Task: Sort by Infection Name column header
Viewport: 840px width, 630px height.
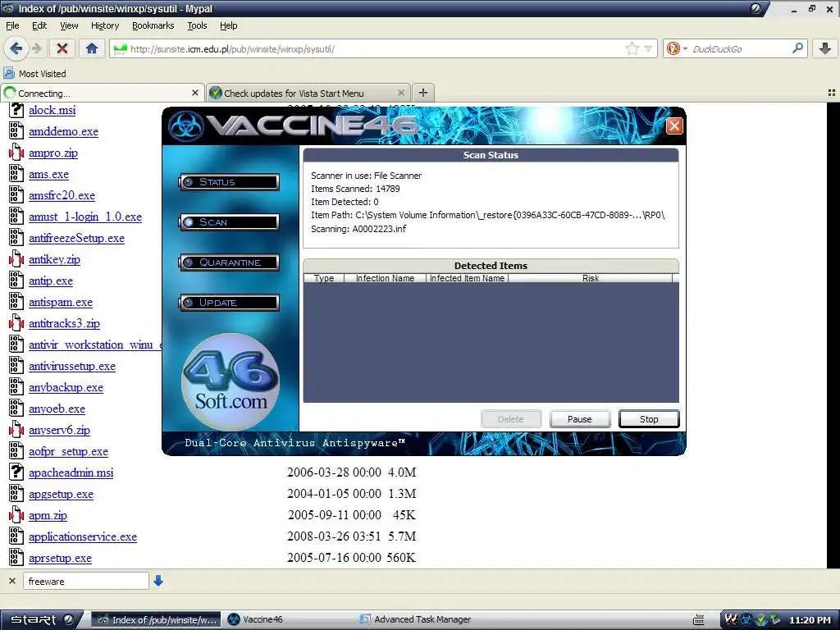Action: [385, 278]
